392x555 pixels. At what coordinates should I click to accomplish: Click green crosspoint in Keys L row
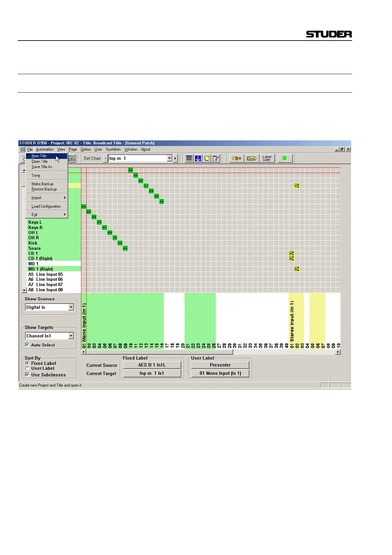point(99,222)
